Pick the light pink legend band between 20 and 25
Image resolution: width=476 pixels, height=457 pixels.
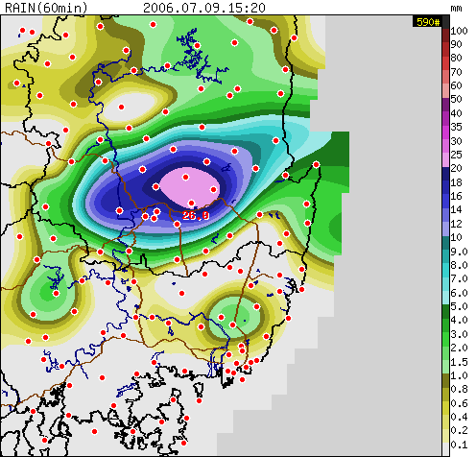click(446, 159)
